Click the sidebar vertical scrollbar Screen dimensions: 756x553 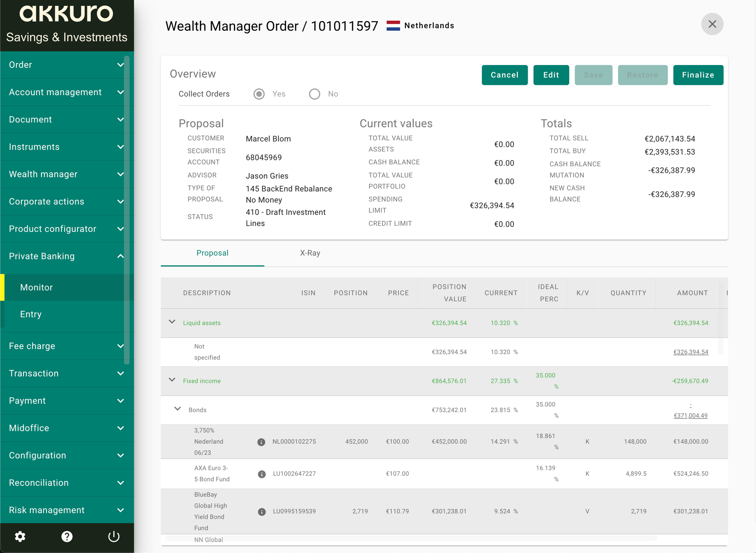click(x=127, y=210)
